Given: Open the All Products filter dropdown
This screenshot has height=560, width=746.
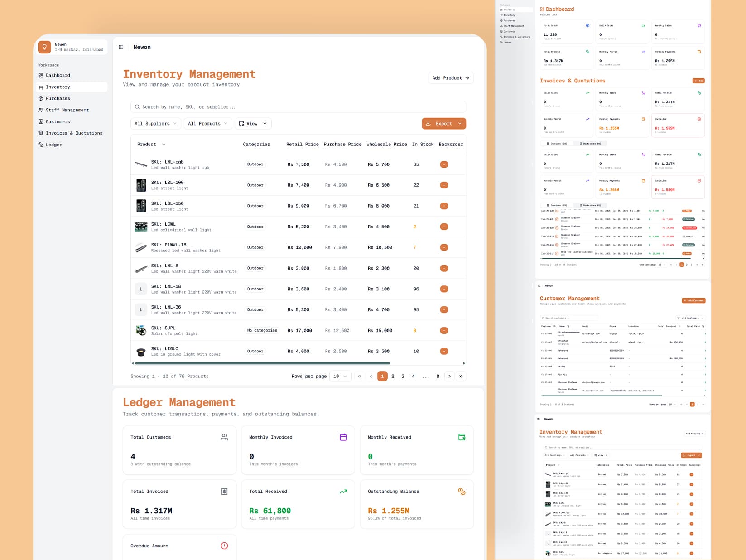Looking at the screenshot, I should pos(207,124).
